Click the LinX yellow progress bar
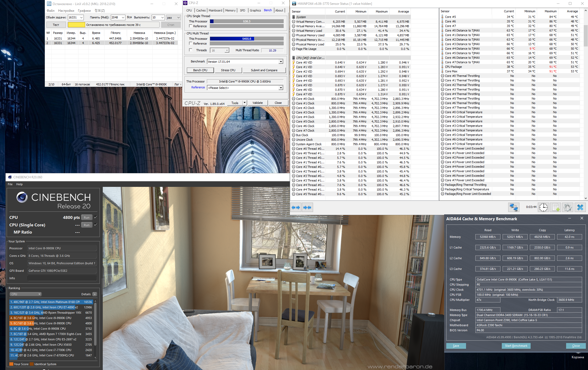Viewport: 588px width, 370px height. coord(76,25)
